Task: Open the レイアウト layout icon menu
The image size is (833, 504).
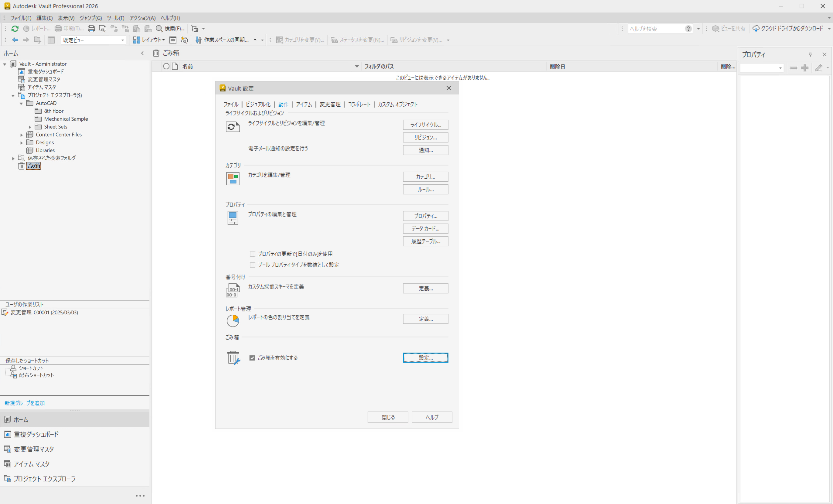Action: pos(137,40)
